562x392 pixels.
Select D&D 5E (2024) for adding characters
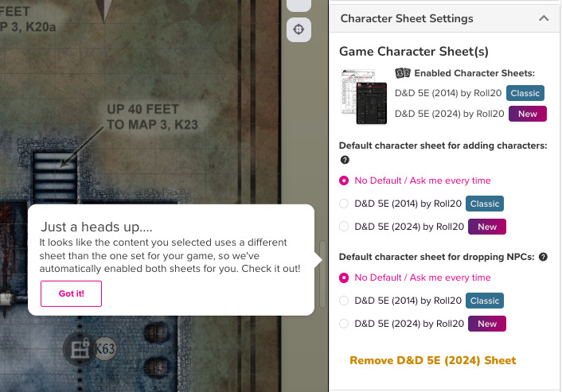[x=344, y=227]
